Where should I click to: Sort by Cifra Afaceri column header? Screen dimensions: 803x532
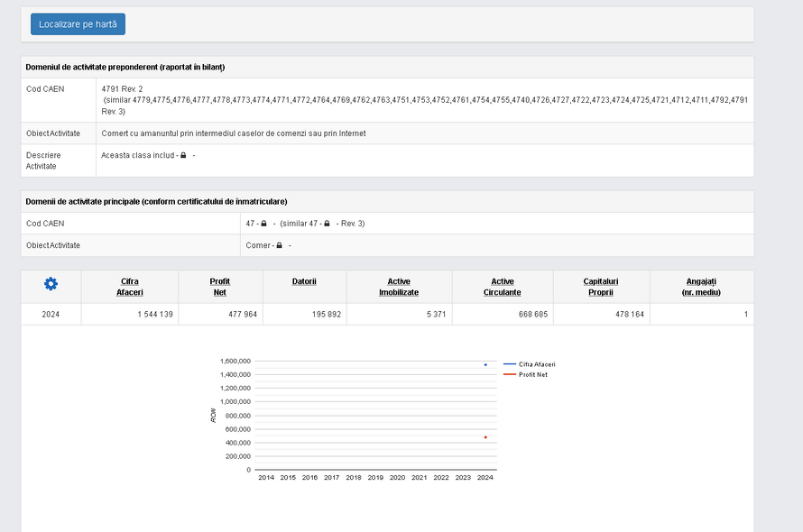click(129, 287)
